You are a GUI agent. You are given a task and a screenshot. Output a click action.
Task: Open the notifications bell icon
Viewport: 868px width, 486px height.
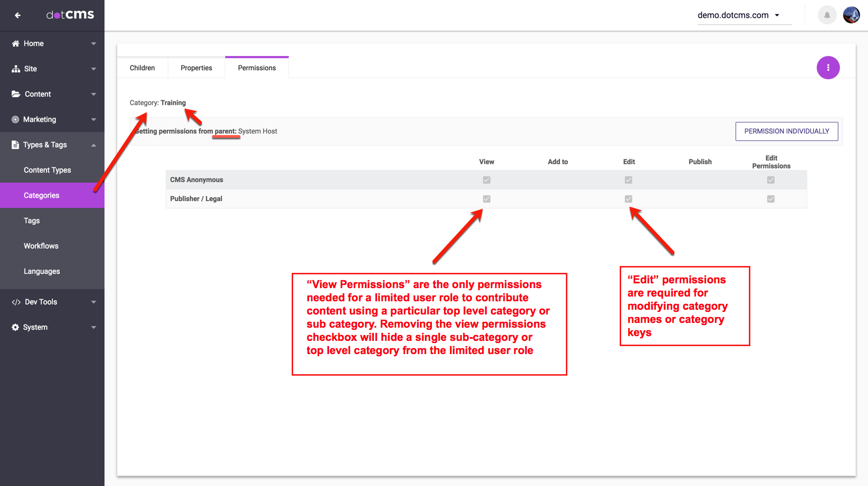pyautogui.click(x=827, y=15)
